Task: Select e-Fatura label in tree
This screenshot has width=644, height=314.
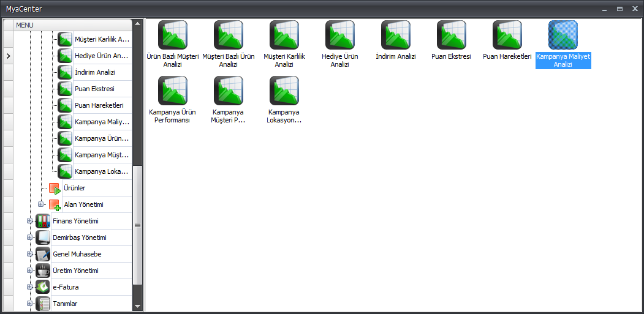Action: (66, 287)
